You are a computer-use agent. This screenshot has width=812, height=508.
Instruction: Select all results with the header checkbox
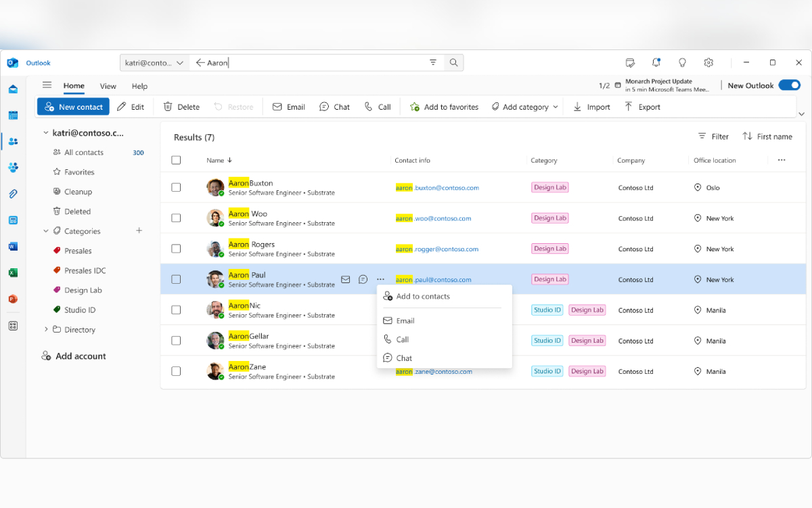tap(176, 160)
